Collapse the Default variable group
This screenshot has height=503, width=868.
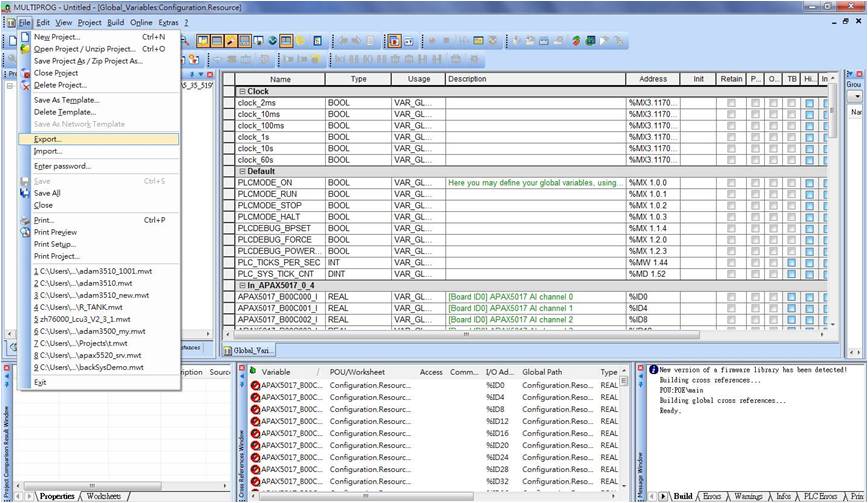241,171
